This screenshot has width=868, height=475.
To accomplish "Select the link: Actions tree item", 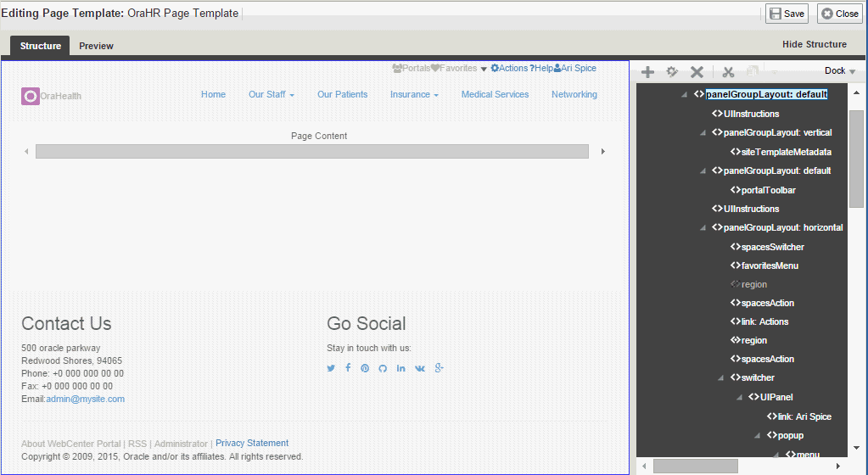I will coord(764,321).
